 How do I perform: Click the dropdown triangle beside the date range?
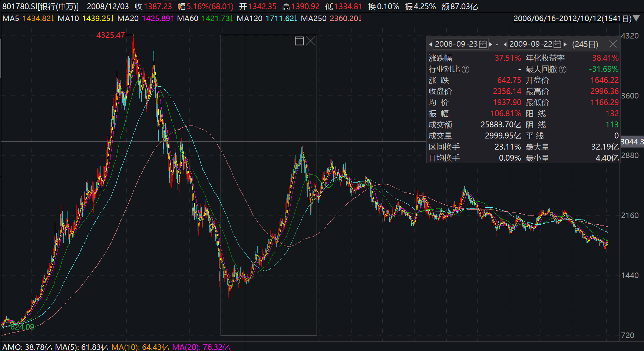click(x=636, y=18)
